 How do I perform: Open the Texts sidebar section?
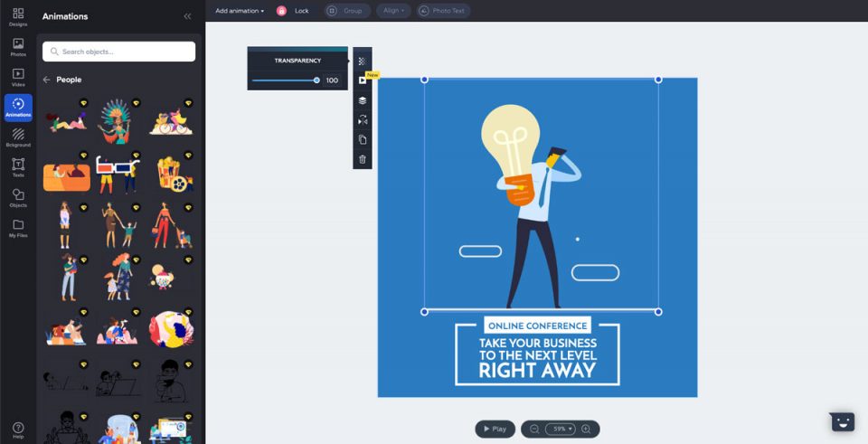coord(18,168)
